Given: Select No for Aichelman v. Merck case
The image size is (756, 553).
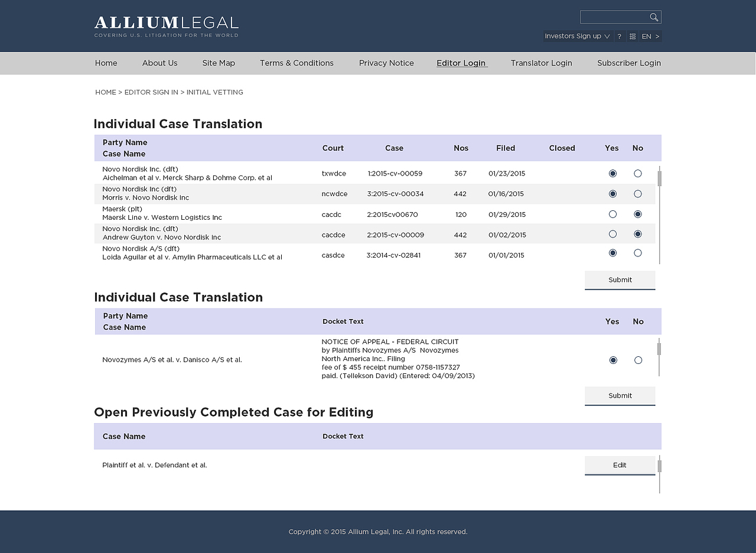Looking at the screenshot, I should 638,173.
